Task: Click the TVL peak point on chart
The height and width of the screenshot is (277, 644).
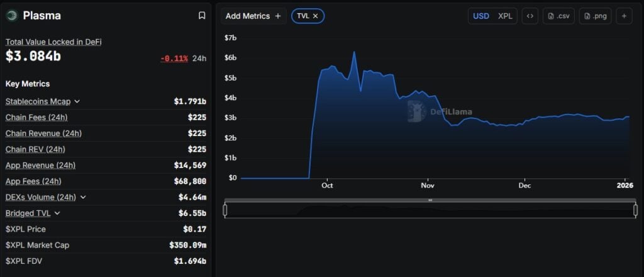Action: (354, 52)
